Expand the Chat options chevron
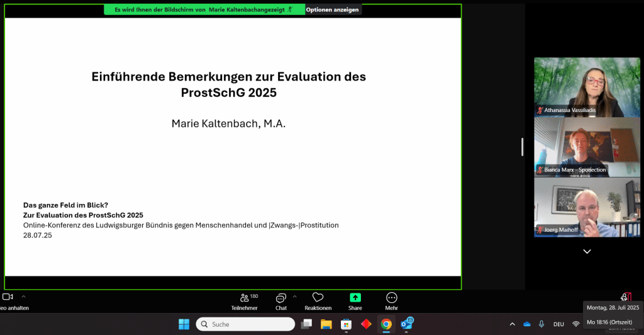This screenshot has width=644, height=335. tap(295, 296)
